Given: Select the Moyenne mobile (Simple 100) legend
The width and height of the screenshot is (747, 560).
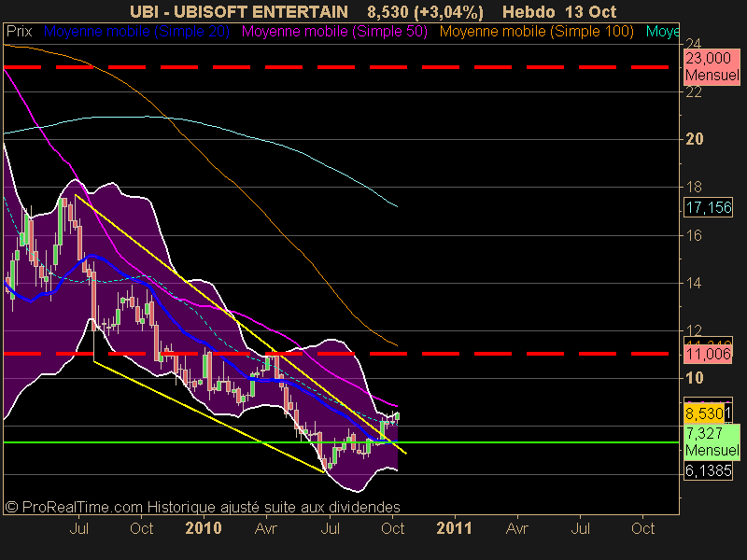Looking at the screenshot, I should [x=537, y=32].
